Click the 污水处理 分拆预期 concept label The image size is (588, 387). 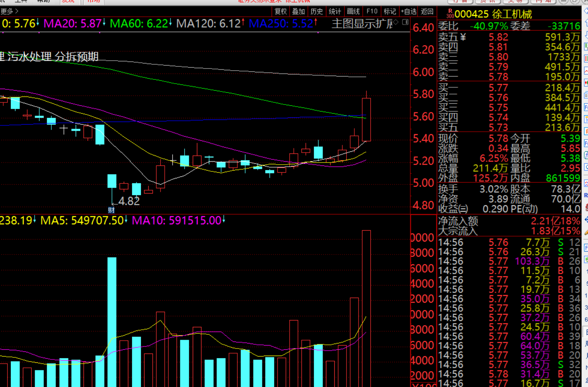[53, 56]
